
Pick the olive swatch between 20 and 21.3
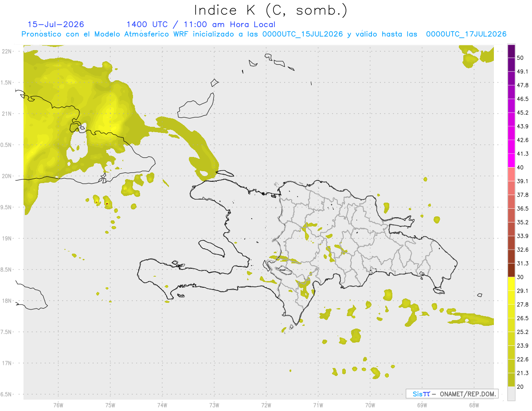pos(511,380)
